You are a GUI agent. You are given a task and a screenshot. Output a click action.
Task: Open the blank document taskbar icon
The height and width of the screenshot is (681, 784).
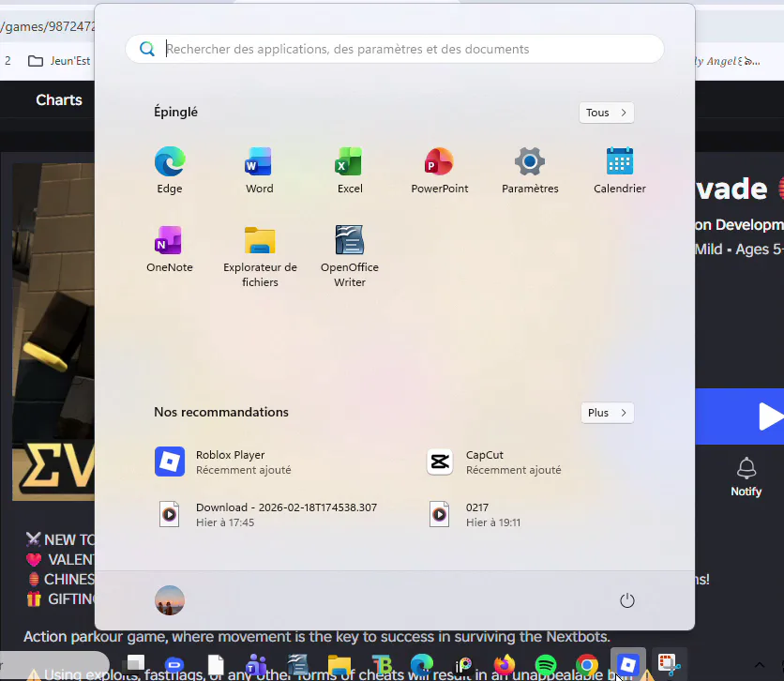click(x=216, y=665)
